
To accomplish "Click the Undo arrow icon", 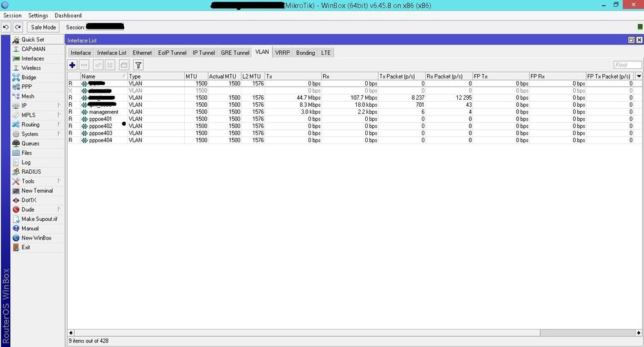I will point(6,27).
